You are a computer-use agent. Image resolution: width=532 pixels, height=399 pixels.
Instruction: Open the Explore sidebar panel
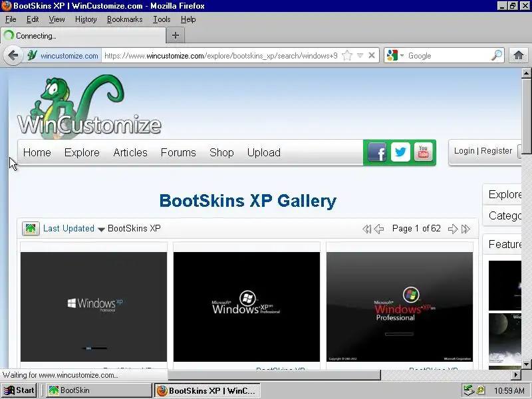(x=503, y=194)
